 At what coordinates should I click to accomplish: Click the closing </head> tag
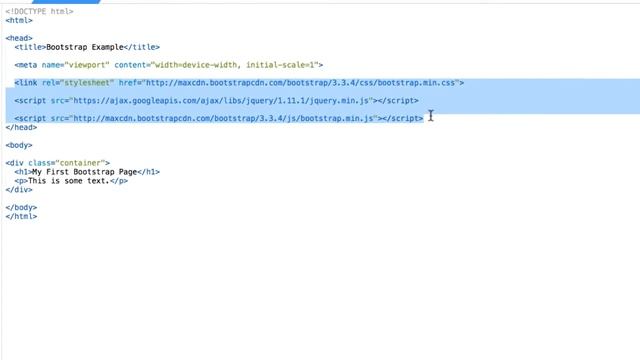click(x=21, y=127)
